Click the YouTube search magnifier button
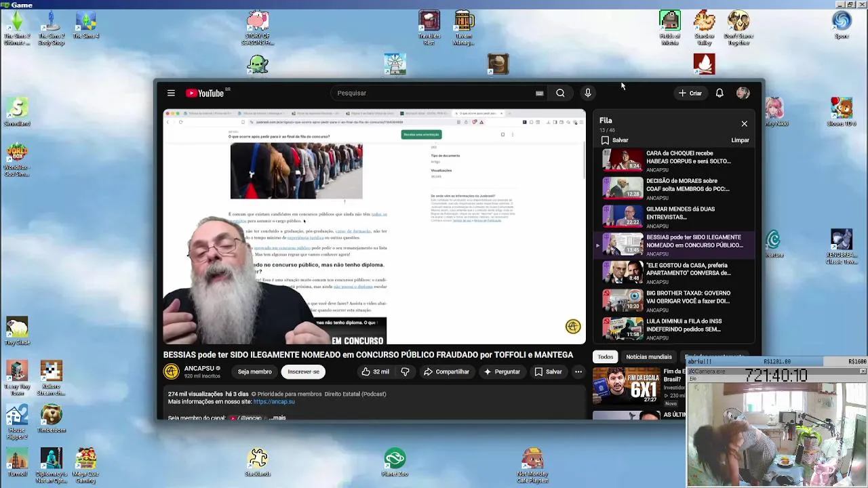This screenshot has width=868, height=488. click(560, 93)
